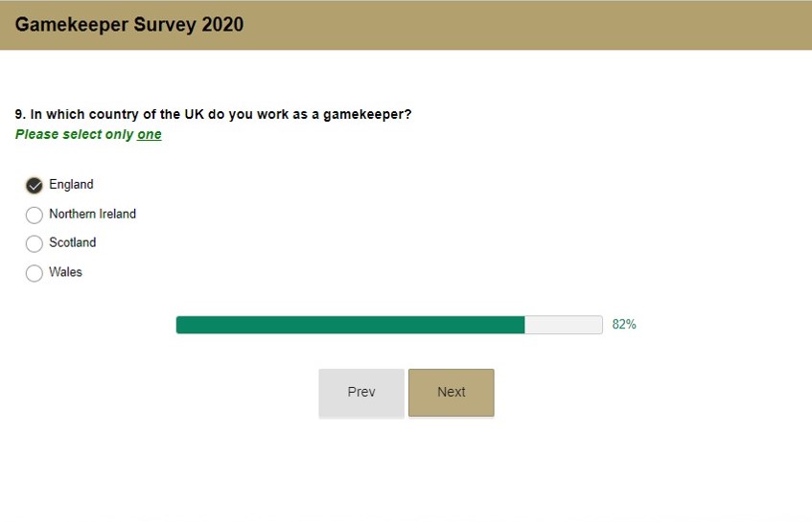Click the 82% progress percentage label

tap(624, 325)
